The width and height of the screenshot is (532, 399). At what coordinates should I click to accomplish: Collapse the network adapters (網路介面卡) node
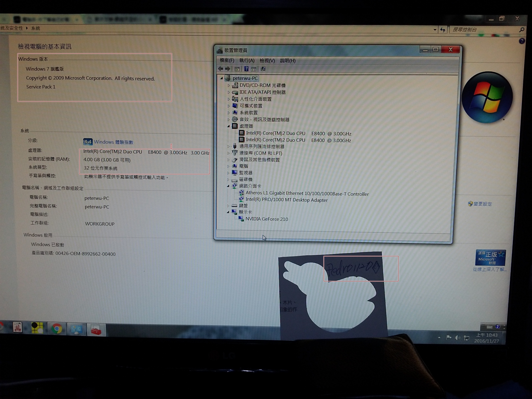(x=228, y=186)
